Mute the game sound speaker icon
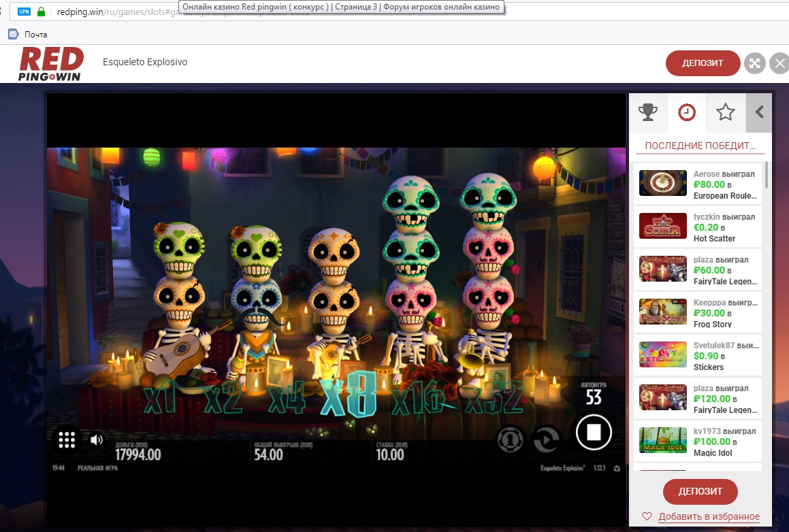Screen dimensions: 789x532 [96, 440]
